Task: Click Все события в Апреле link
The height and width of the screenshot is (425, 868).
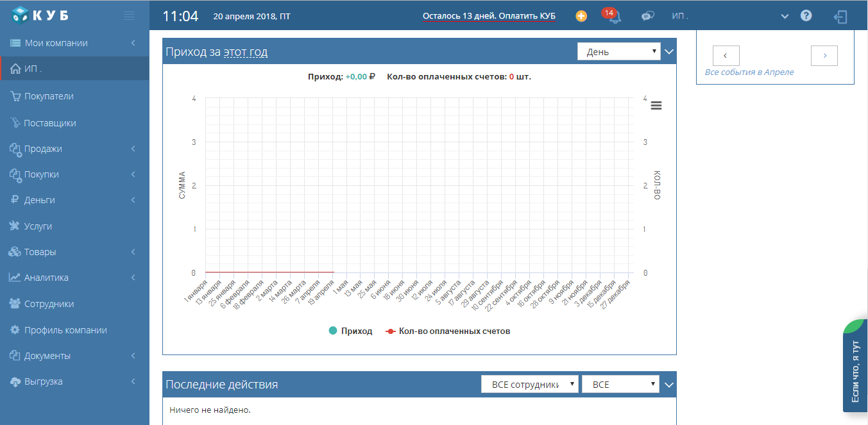Action: [x=749, y=72]
